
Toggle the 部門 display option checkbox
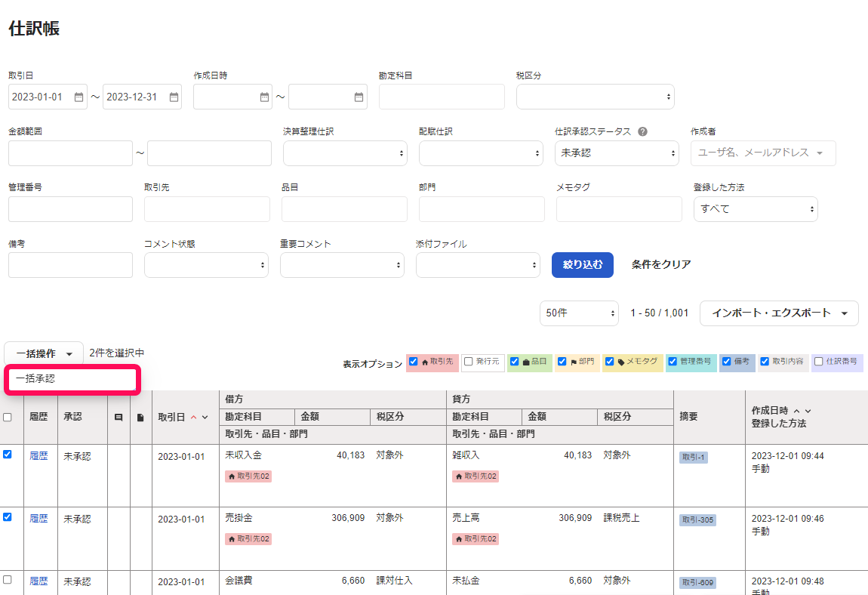(x=562, y=361)
